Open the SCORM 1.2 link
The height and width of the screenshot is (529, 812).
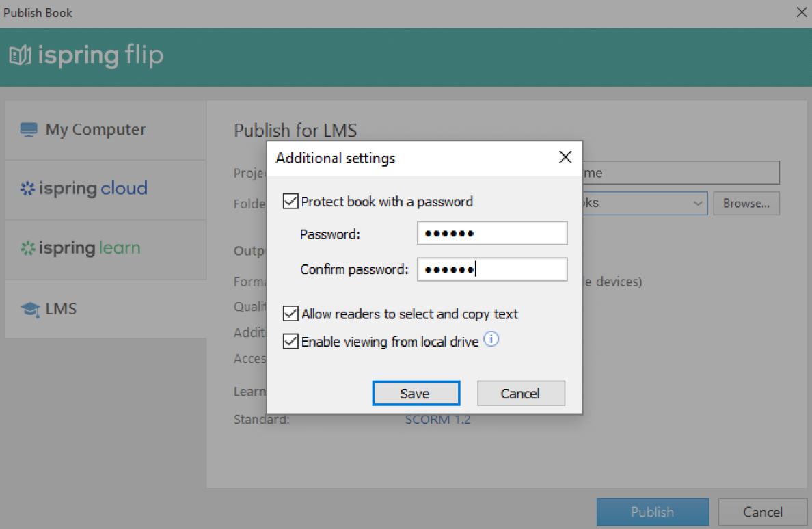[x=438, y=419]
